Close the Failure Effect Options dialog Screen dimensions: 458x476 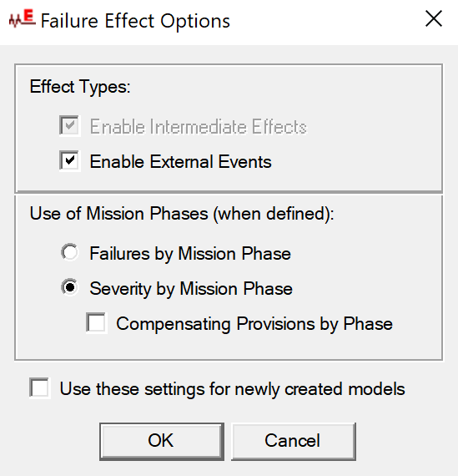(434, 19)
